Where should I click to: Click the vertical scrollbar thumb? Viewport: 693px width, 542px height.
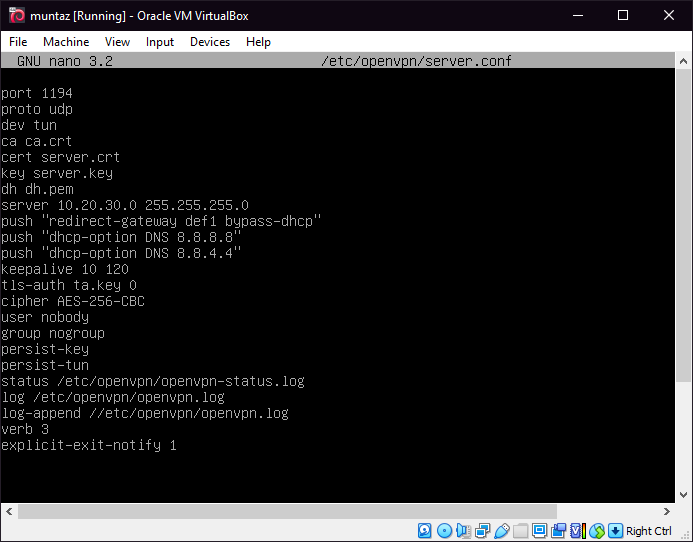click(683, 225)
